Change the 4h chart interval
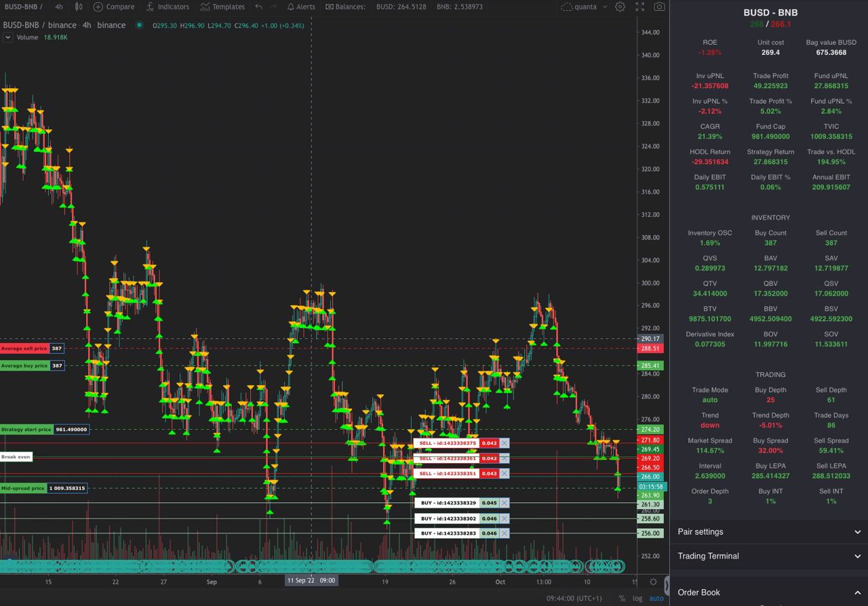Viewport: 868px width, 606px height. click(59, 7)
